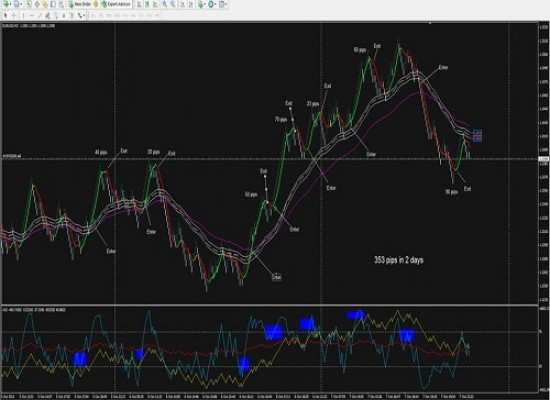Select the Horizontal Line drawing tool
The image size is (550, 400).
tap(32, 15)
